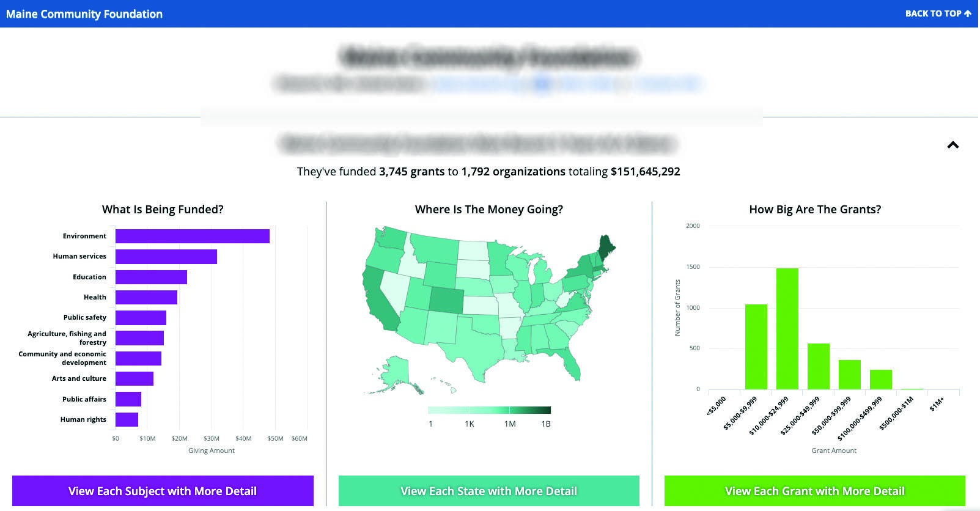Click the $10,000-$24,999 grants bar
This screenshot has width=980, height=511.
click(x=787, y=329)
